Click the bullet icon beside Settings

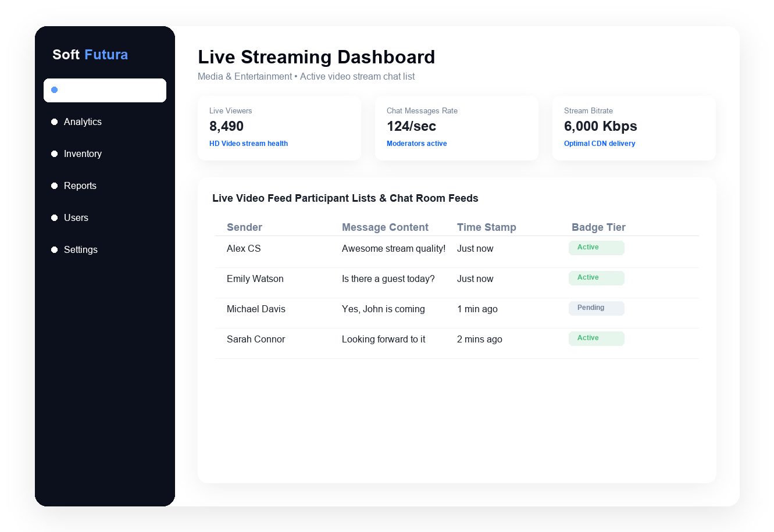tap(54, 250)
